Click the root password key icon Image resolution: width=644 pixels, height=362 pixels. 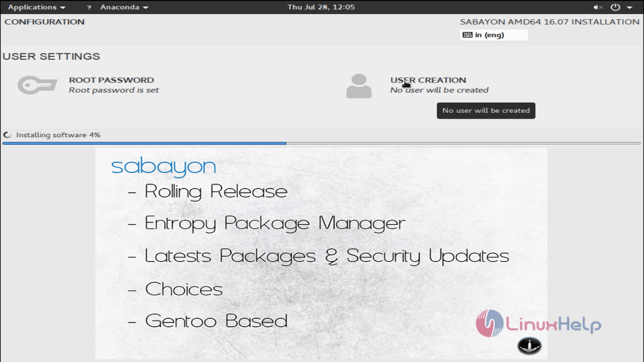(37, 85)
